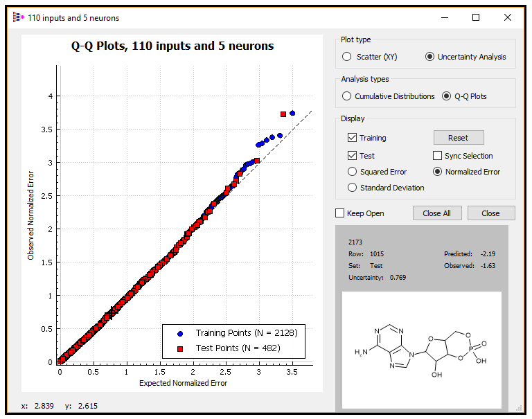Click the window resize grip in the corner
The width and height of the screenshot is (532, 419).
click(x=518, y=408)
